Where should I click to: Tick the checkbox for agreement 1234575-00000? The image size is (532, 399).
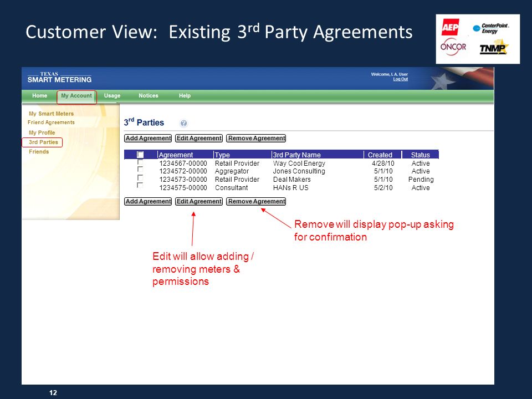click(140, 185)
